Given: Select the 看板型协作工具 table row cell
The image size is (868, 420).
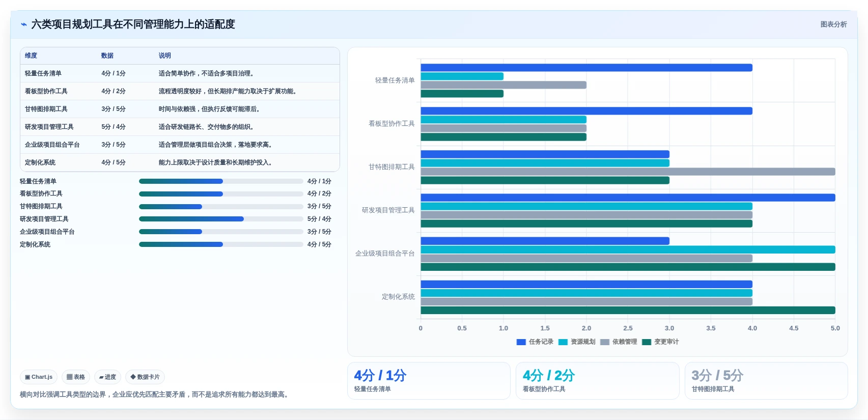Looking at the screenshot, I should [46, 91].
